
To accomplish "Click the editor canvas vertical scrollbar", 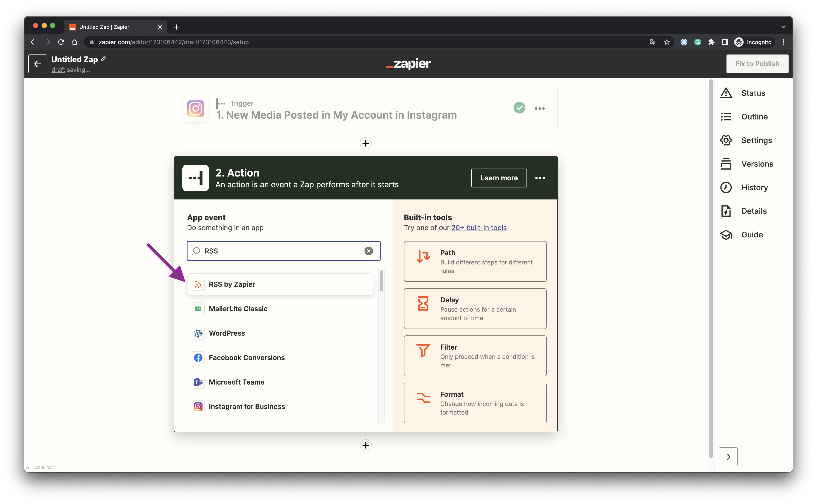I will point(711,268).
